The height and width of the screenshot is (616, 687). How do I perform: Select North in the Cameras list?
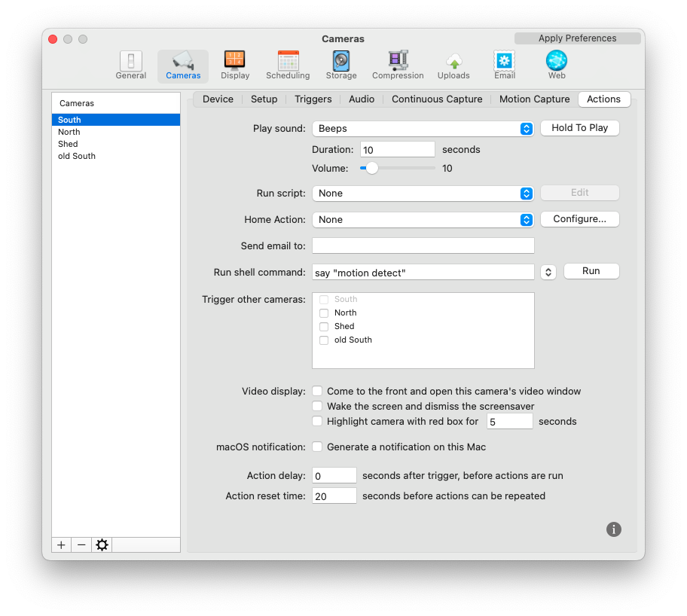[x=116, y=132]
